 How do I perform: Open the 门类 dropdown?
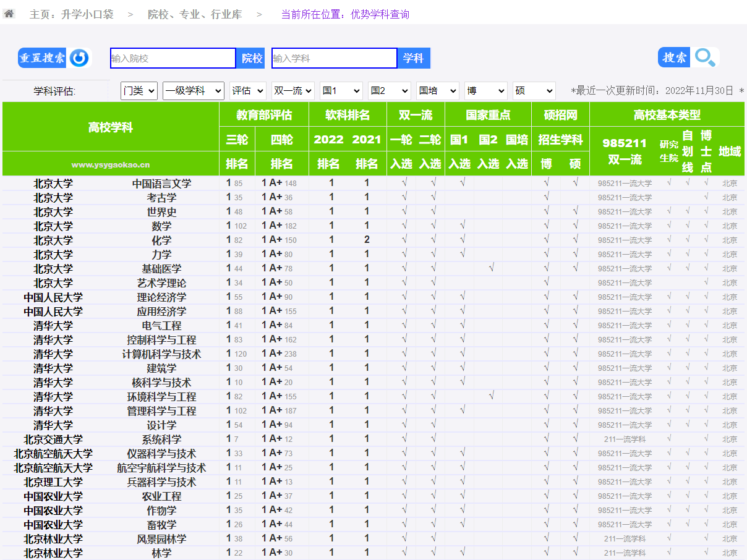pyautogui.click(x=139, y=91)
